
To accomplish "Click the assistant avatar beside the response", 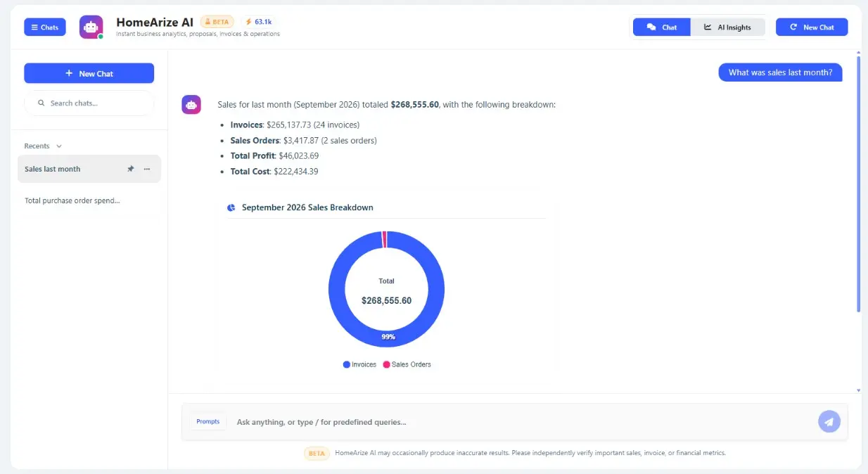I will click(x=191, y=105).
